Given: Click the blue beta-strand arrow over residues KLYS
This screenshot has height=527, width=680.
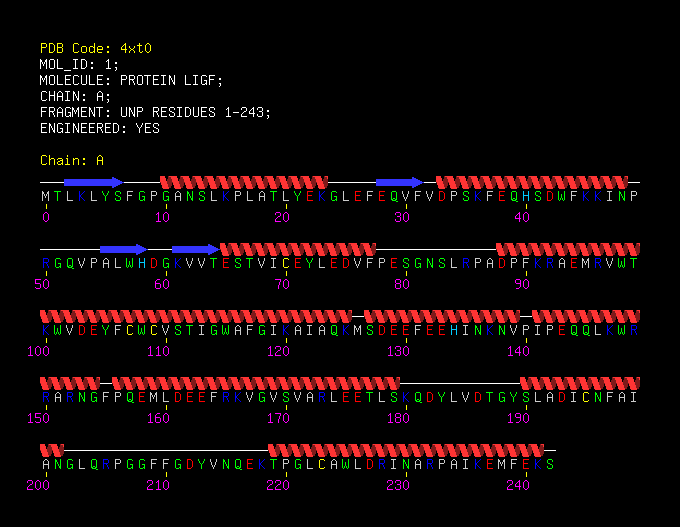Looking at the screenshot, I should pyautogui.click(x=94, y=182).
